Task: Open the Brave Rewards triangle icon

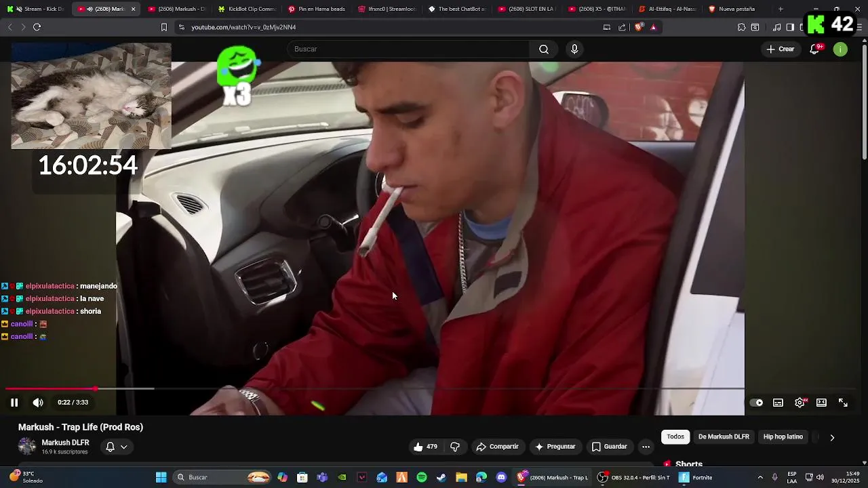Action: pos(653,27)
